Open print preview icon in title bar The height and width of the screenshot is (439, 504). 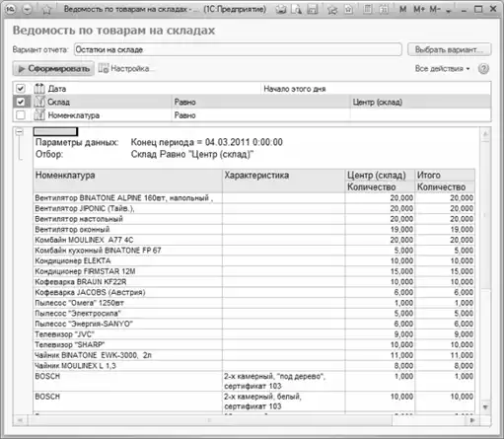tap(297, 9)
